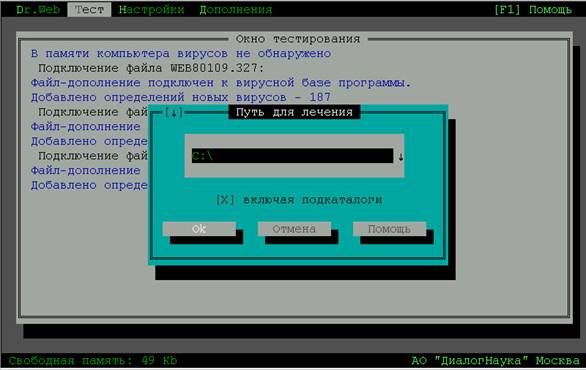Click the Помощь button in the dialog

[x=389, y=229]
